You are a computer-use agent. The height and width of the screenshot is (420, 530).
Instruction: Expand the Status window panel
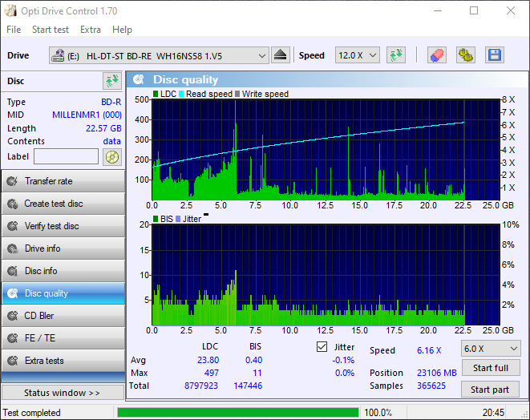click(x=63, y=393)
